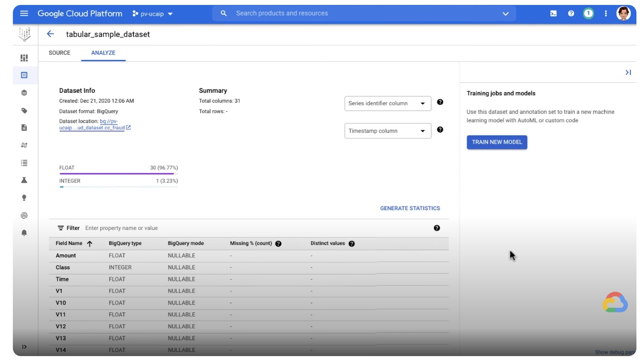Image resolution: width=644 pixels, height=361 pixels.
Task: Click the dashboard icon in sidebar
Action: pos(24,58)
